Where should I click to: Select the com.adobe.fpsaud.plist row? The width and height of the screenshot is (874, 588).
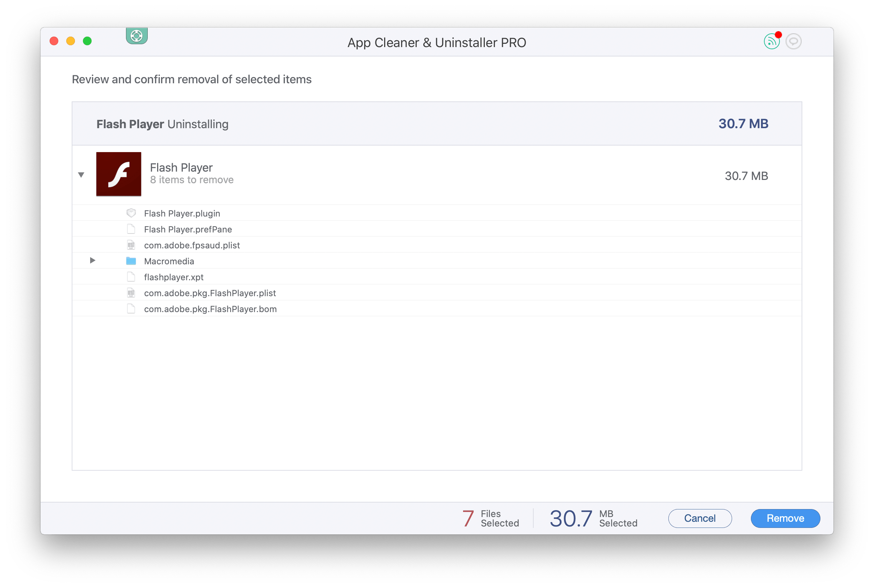click(x=437, y=245)
